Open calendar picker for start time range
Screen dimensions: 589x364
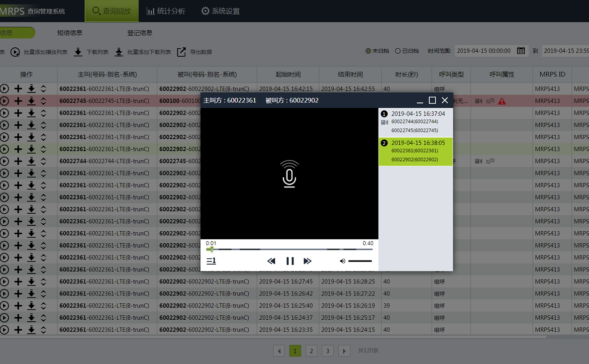pyautogui.click(x=521, y=51)
